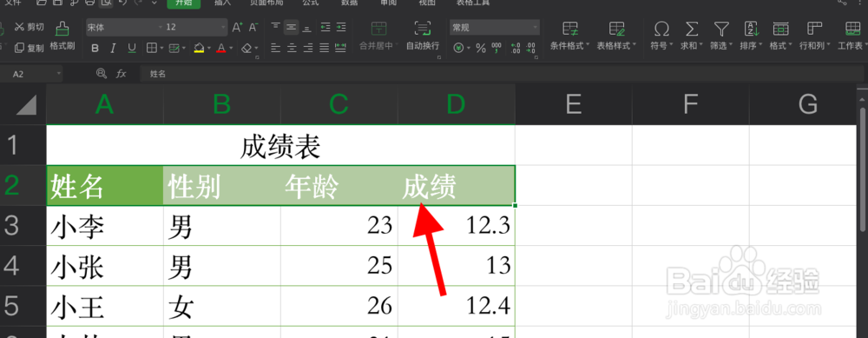Click Merge and Center (合并居中) button

pyautogui.click(x=379, y=35)
